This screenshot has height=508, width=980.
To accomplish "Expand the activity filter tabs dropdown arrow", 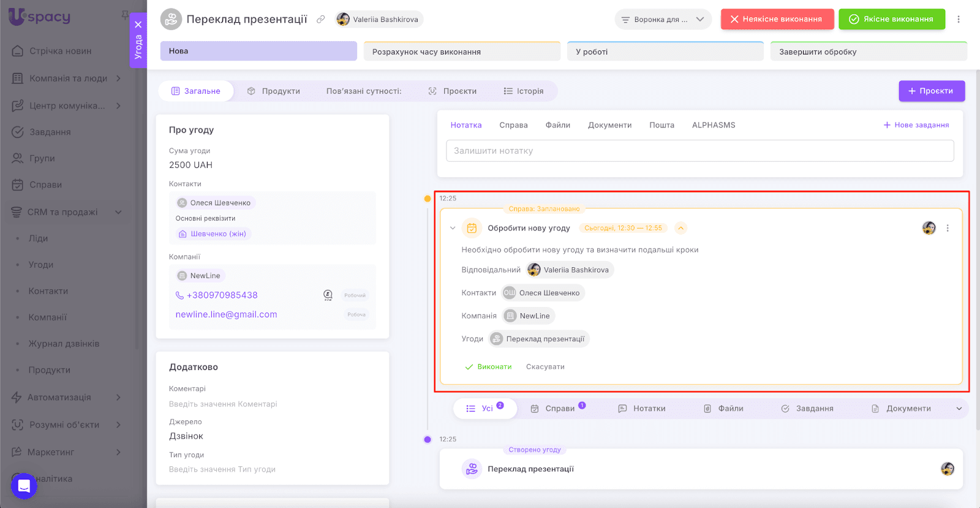I will [x=959, y=409].
